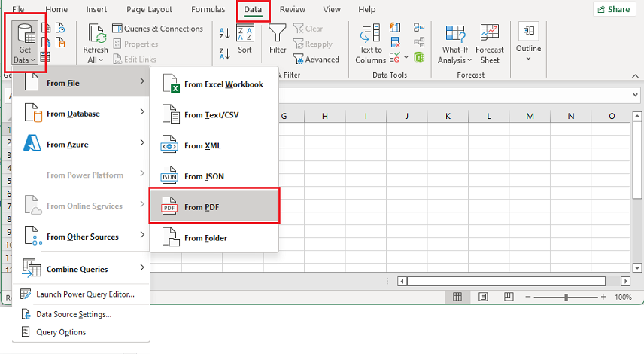Viewport: 644px width, 354px height.
Task: Click the Recent Sources icon with clock
Action: [60, 28]
